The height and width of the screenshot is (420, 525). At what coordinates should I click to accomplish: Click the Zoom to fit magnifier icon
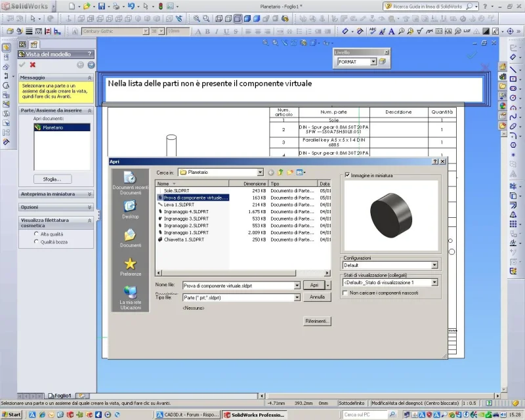point(196,19)
